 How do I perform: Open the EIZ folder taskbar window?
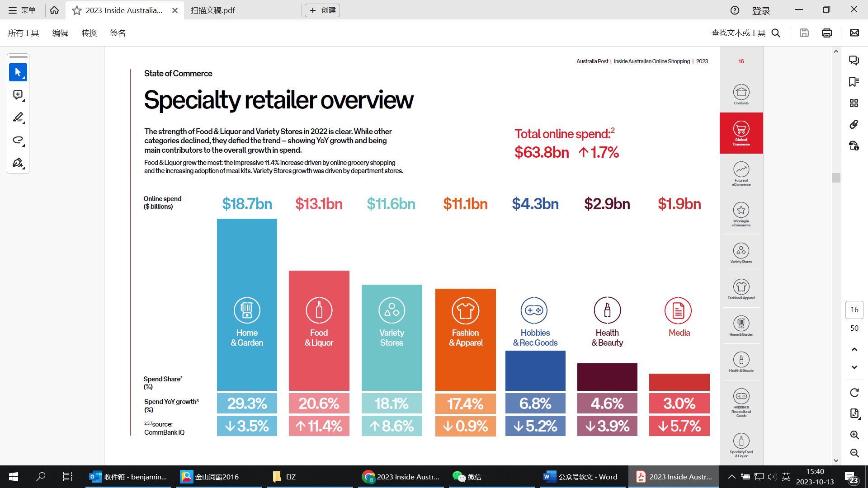(310, 477)
